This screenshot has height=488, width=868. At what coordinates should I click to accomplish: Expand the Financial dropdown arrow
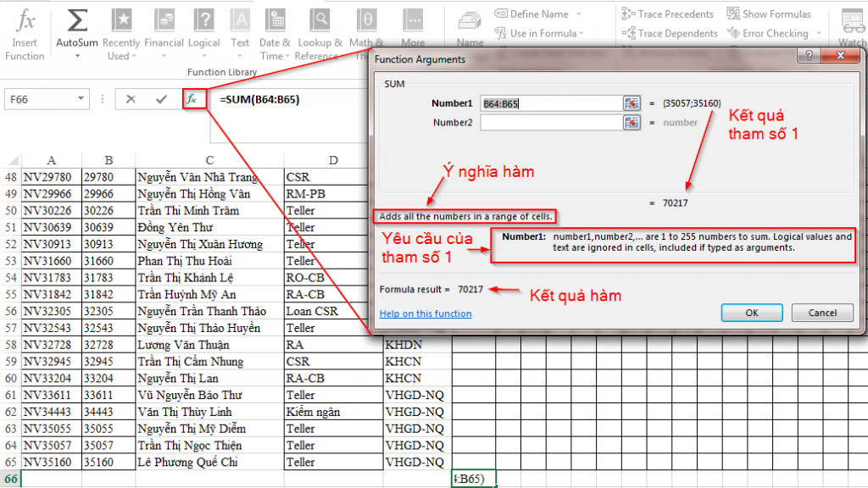pos(164,56)
